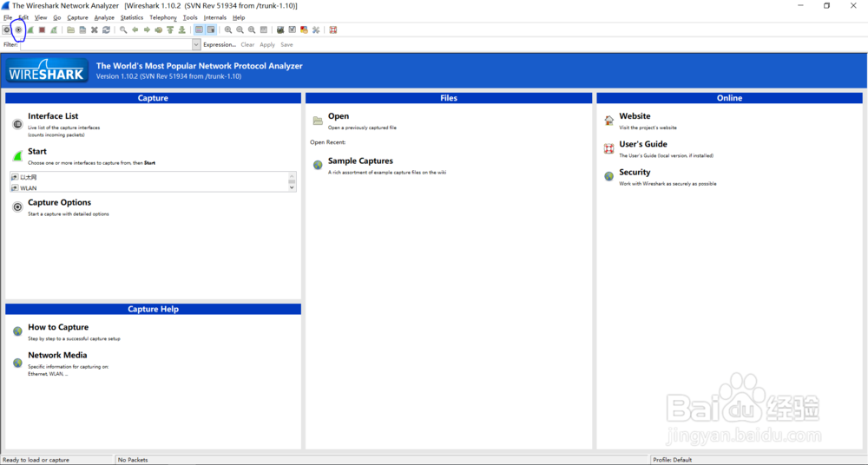Stop the running capture via red square
Viewport: 868px width, 465px height.
point(42,29)
